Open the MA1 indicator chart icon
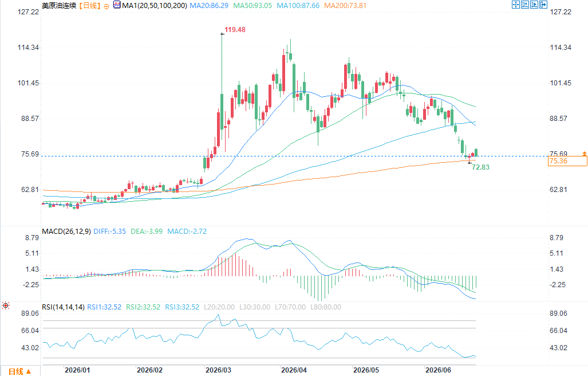This screenshot has width=588, height=376. [117, 5]
